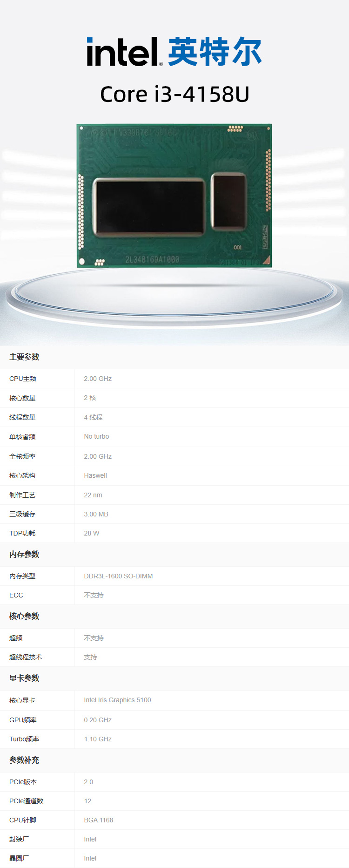
Task: Click the Core i3-4158U processor image
Action: (x=174, y=196)
